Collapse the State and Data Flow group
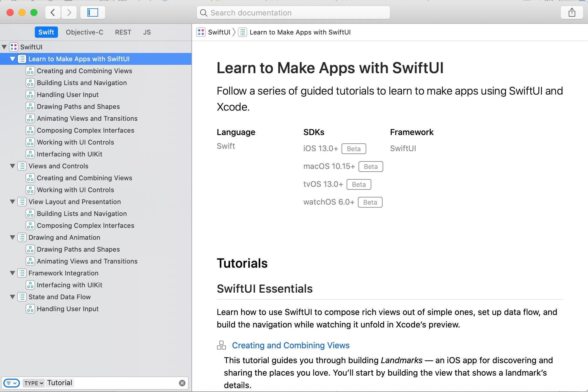 12,297
